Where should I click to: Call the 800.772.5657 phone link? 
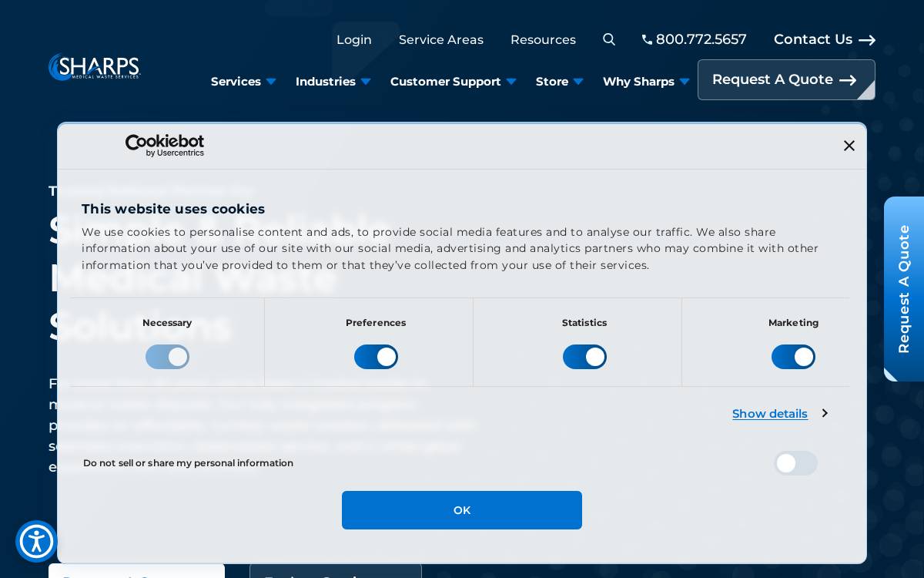coord(694,39)
